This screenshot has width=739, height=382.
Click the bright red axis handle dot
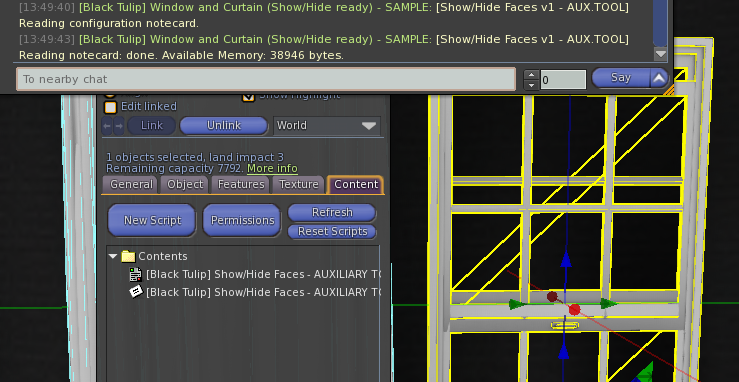(x=574, y=309)
